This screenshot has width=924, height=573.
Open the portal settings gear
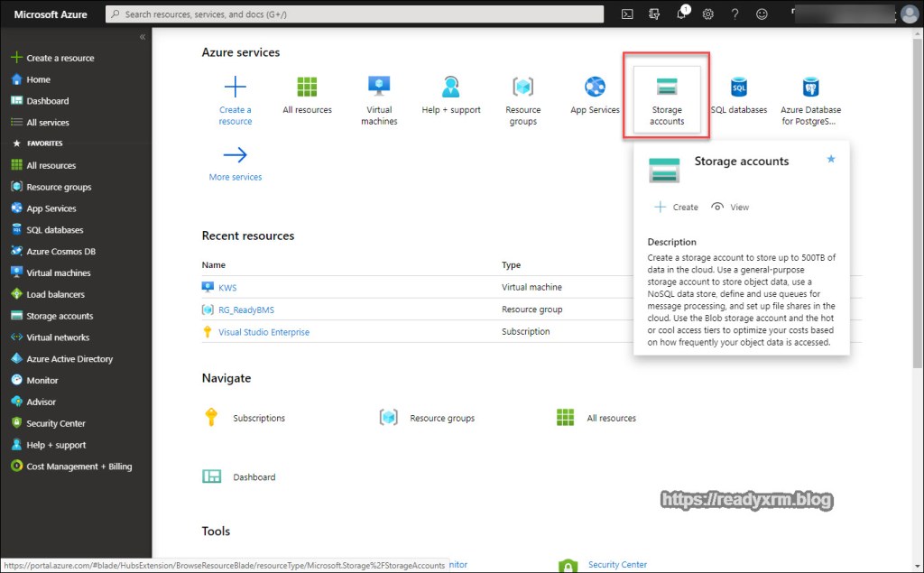pyautogui.click(x=708, y=14)
